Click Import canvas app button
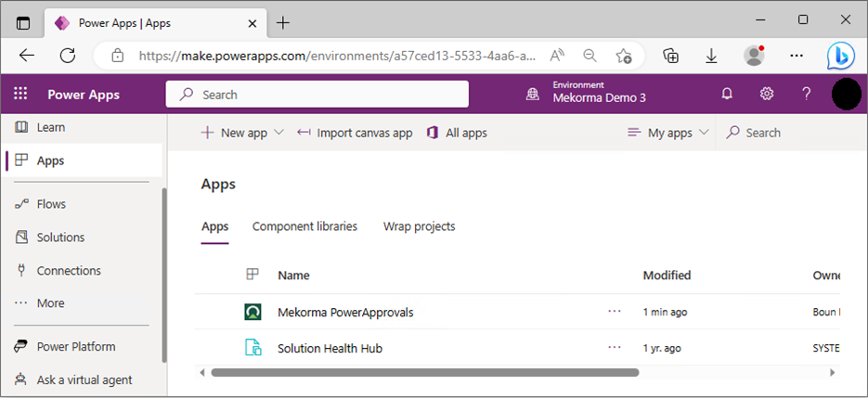Image resolution: width=868 pixels, height=398 pixels. (x=355, y=134)
